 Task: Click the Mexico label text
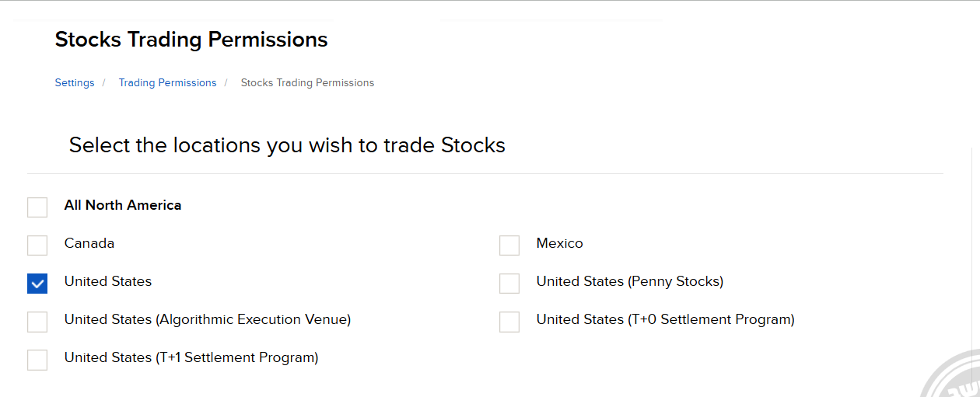coord(559,243)
